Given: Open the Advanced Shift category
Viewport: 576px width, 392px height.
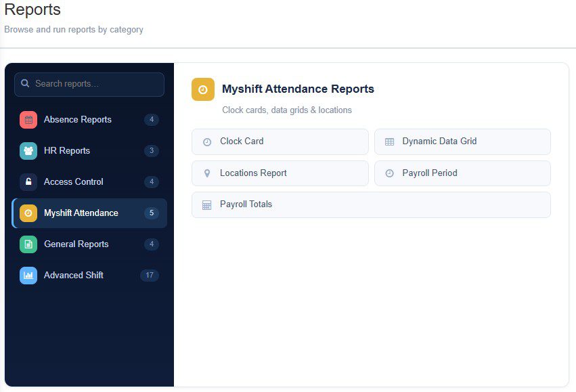Looking at the screenshot, I should point(89,276).
